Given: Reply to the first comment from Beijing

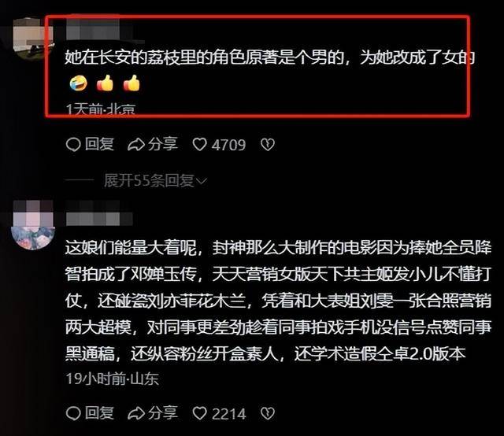Looking at the screenshot, I should click(90, 144).
